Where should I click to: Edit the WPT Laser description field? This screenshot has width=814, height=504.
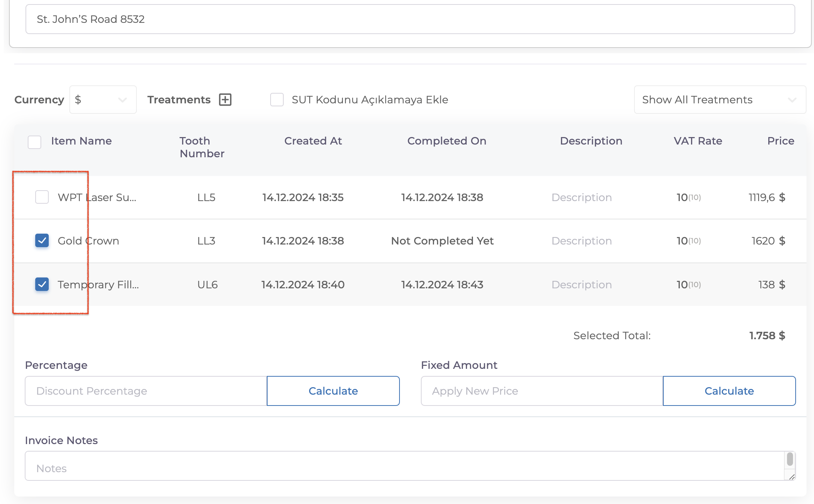pyautogui.click(x=582, y=197)
